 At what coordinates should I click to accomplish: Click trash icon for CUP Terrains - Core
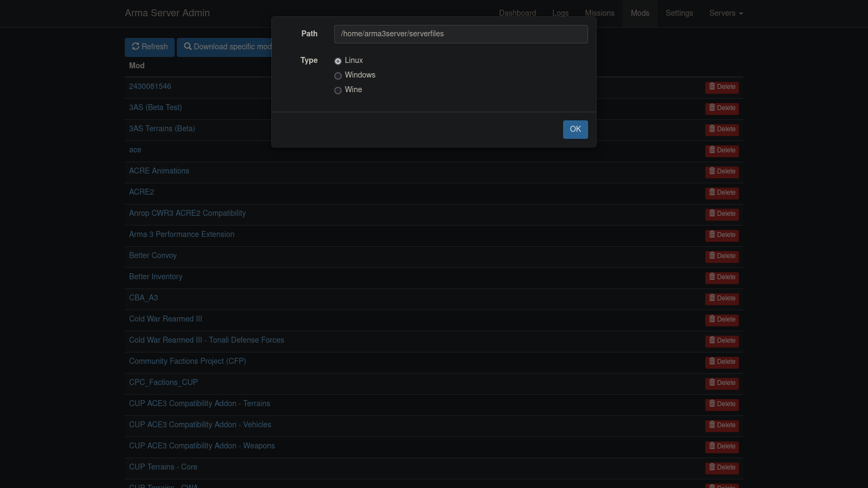click(712, 467)
